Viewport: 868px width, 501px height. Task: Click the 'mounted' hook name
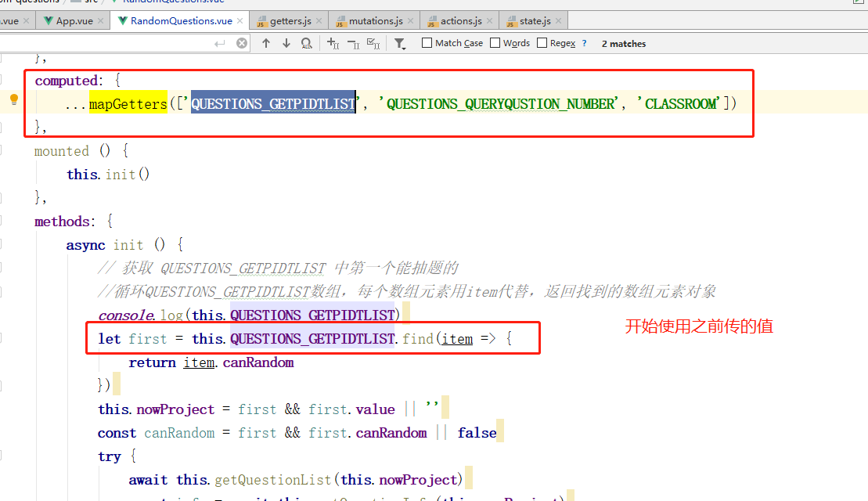pyautogui.click(x=62, y=151)
